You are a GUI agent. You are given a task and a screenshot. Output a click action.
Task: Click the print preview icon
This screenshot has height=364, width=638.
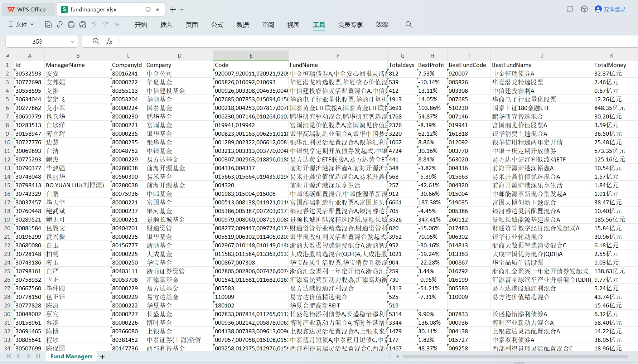(83, 24)
